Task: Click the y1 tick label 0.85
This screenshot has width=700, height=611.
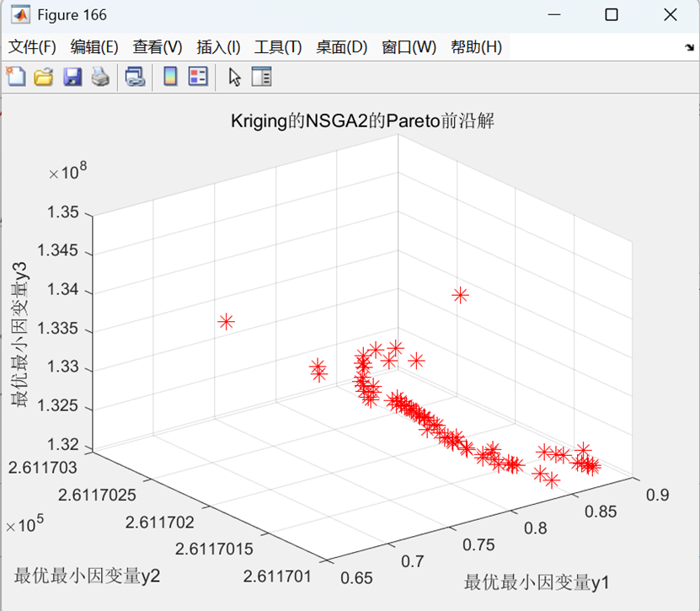Action: point(601,512)
